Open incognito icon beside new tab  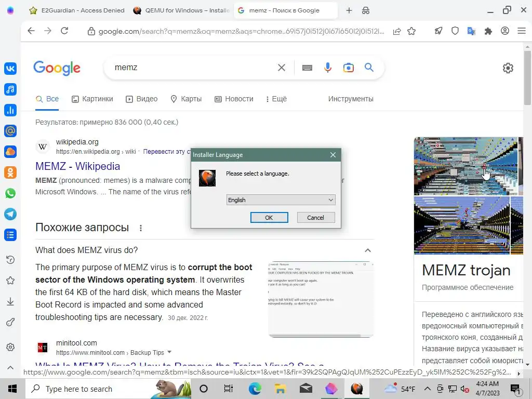pos(366,10)
